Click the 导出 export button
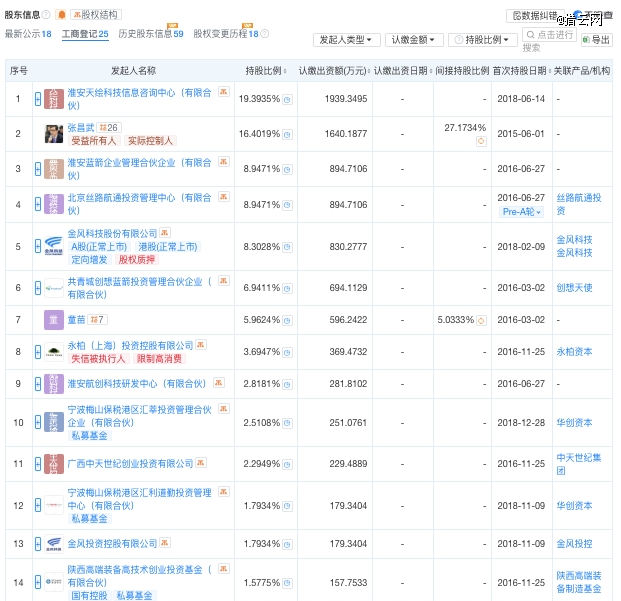621x601 pixels. pos(597,40)
